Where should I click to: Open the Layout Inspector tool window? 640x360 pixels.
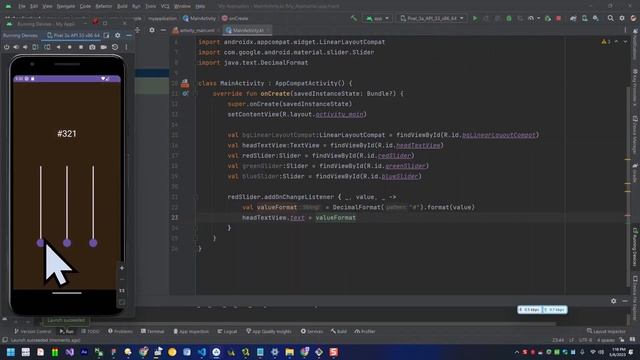click(x=606, y=331)
